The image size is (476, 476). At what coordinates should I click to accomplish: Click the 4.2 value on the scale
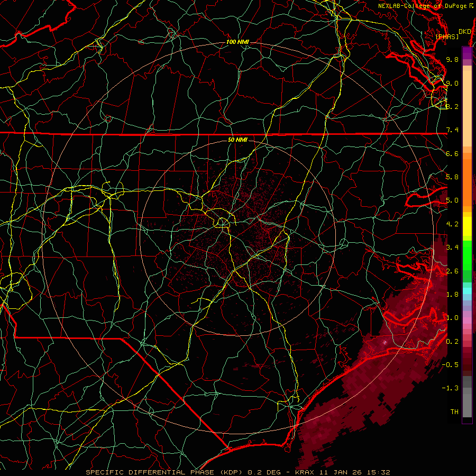click(452, 224)
